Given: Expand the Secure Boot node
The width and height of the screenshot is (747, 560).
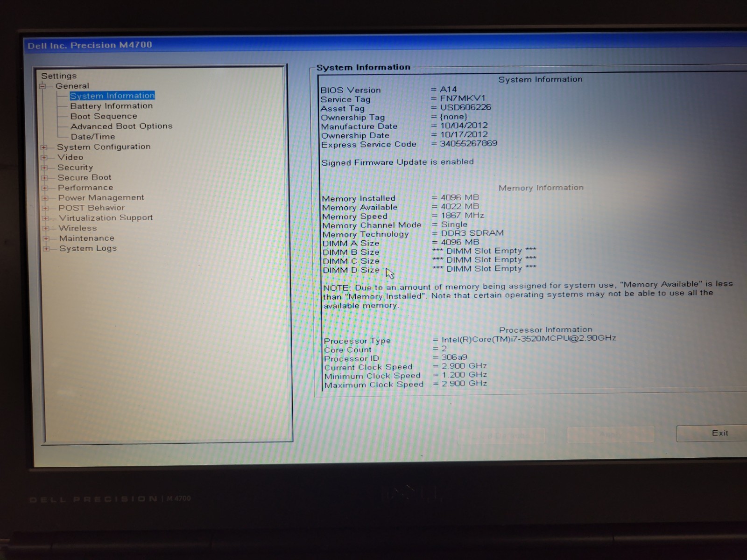Looking at the screenshot, I should coord(44,178).
